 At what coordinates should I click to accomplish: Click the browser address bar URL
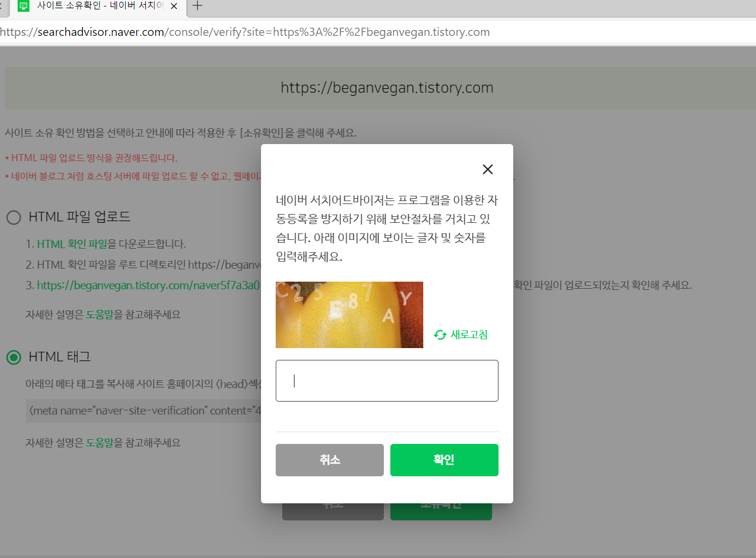[x=245, y=32]
